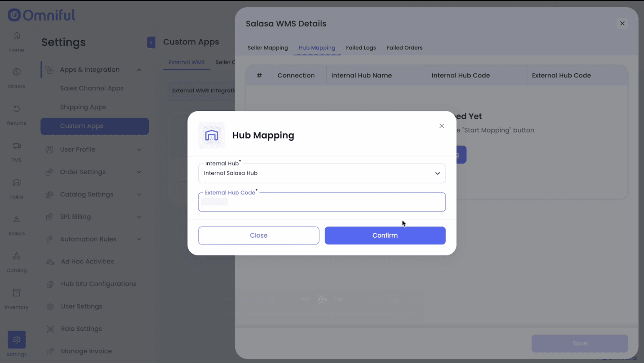The width and height of the screenshot is (644, 363).
Task: Switch to the Seller Mapping tab
Action: pyautogui.click(x=268, y=48)
